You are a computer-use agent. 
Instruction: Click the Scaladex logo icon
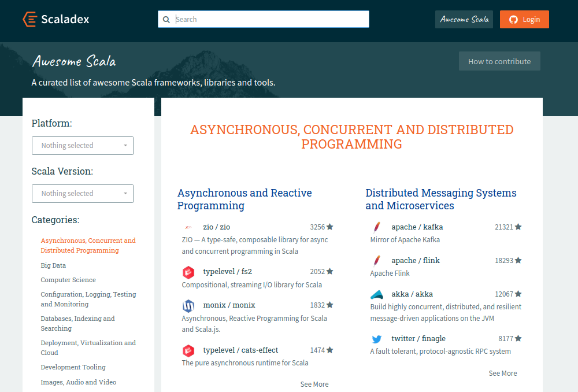(x=30, y=19)
